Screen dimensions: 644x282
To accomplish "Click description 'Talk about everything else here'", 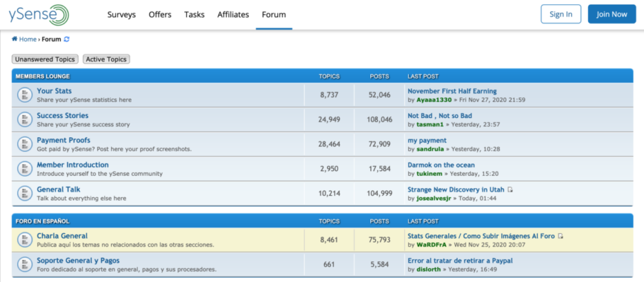I will pos(81,199).
